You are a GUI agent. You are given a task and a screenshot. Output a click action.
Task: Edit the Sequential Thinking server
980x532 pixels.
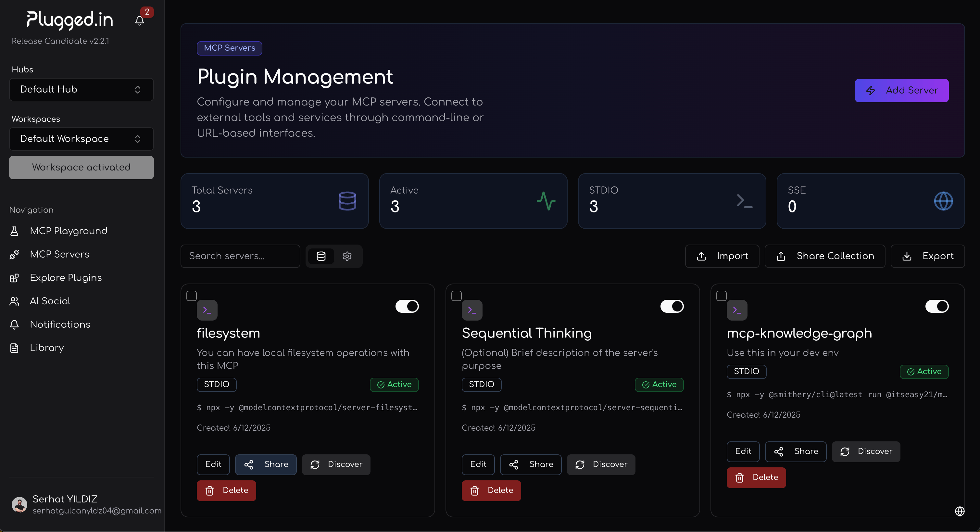click(x=478, y=465)
